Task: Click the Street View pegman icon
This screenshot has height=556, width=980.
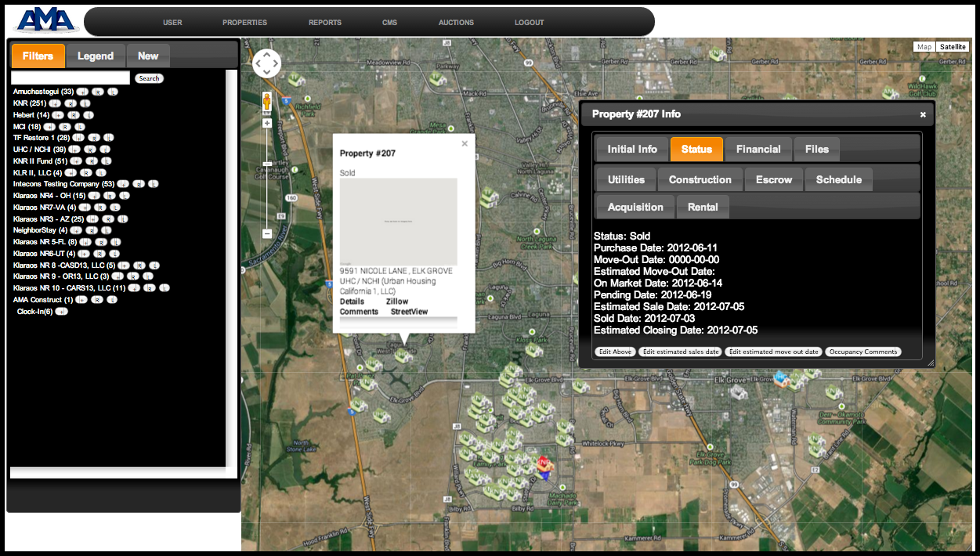Action: (x=266, y=102)
